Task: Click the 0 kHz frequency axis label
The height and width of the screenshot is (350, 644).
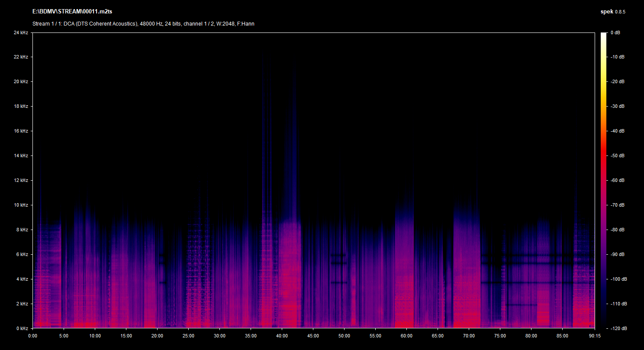Action: click(22, 328)
